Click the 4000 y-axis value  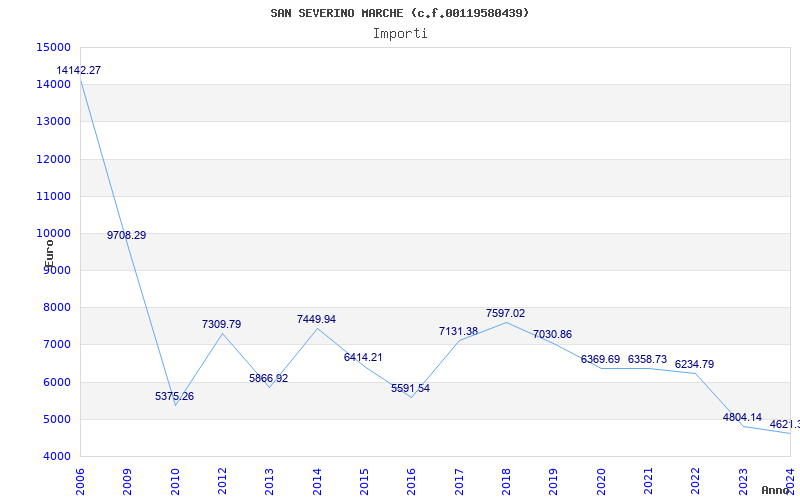click(56, 457)
